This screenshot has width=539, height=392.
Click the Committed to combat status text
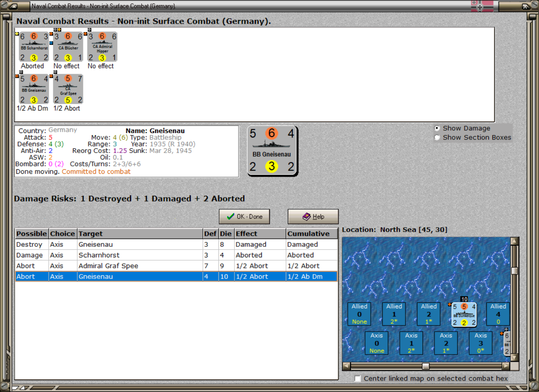click(96, 172)
